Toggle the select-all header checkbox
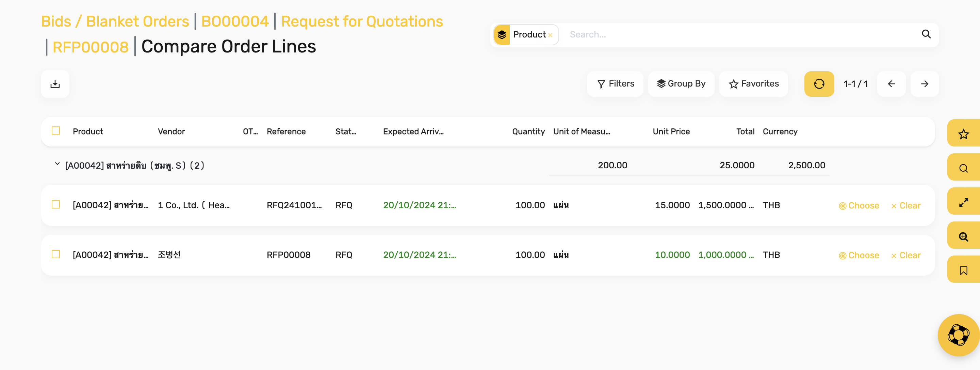The height and width of the screenshot is (370, 980). pyautogui.click(x=56, y=131)
